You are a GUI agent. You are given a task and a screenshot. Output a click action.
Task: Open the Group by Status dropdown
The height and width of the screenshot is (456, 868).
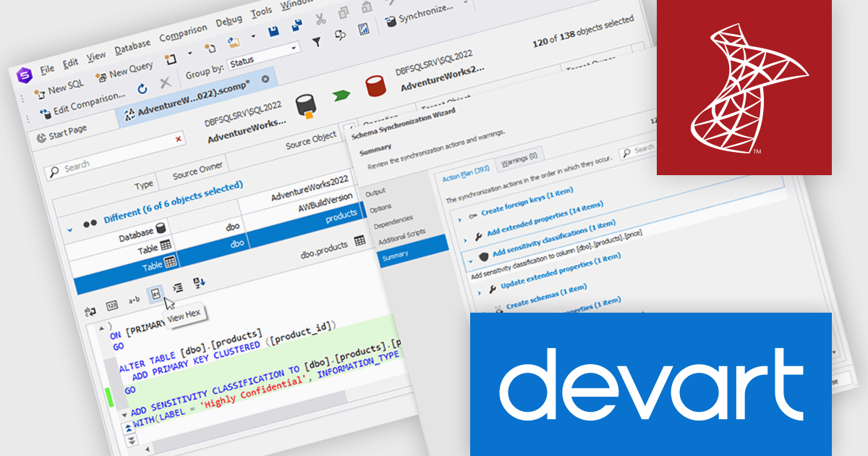pyautogui.click(x=263, y=56)
